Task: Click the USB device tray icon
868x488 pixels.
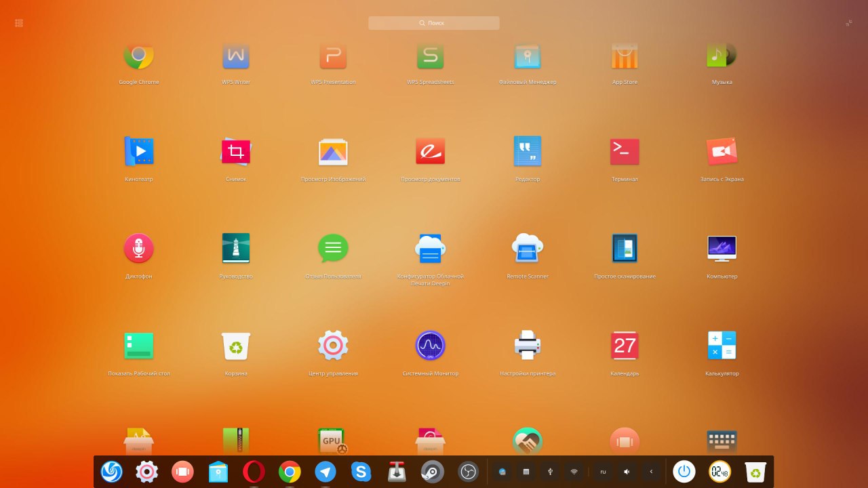Action: 550,472
